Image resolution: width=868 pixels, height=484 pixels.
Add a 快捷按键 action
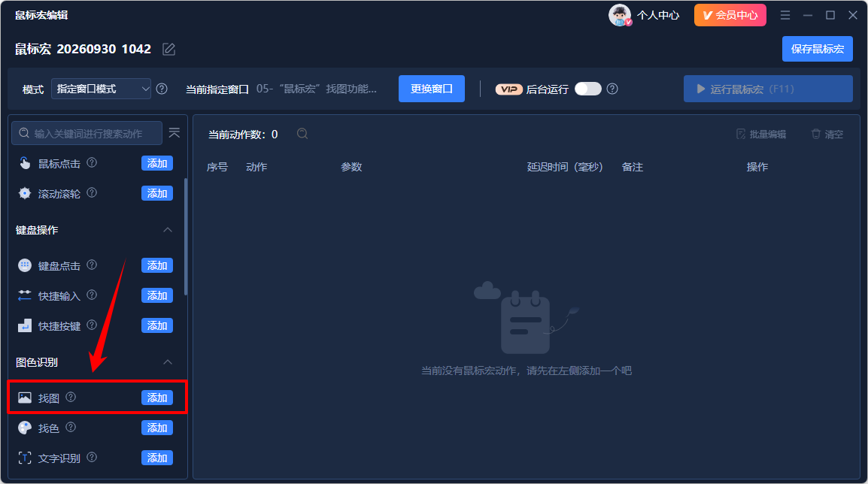[x=157, y=325]
